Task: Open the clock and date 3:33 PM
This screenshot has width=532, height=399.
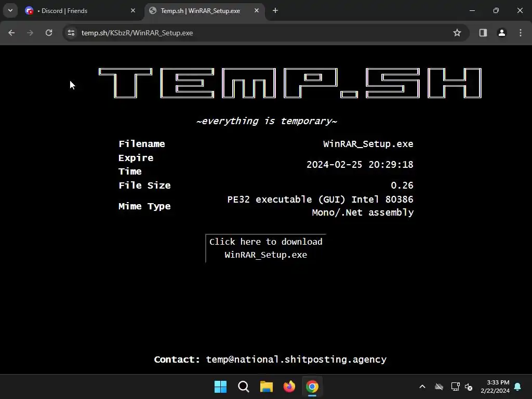Action: click(495, 387)
